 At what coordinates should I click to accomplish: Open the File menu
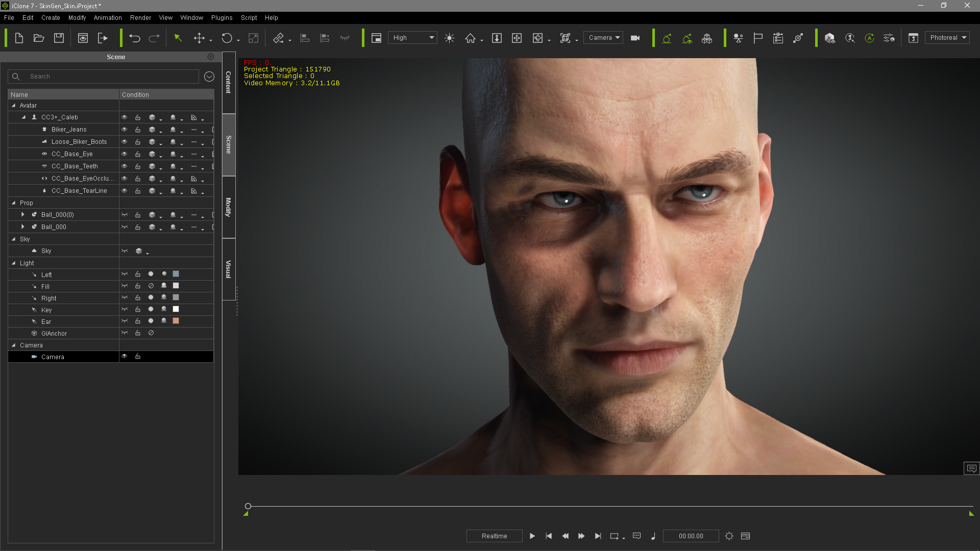(9, 17)
